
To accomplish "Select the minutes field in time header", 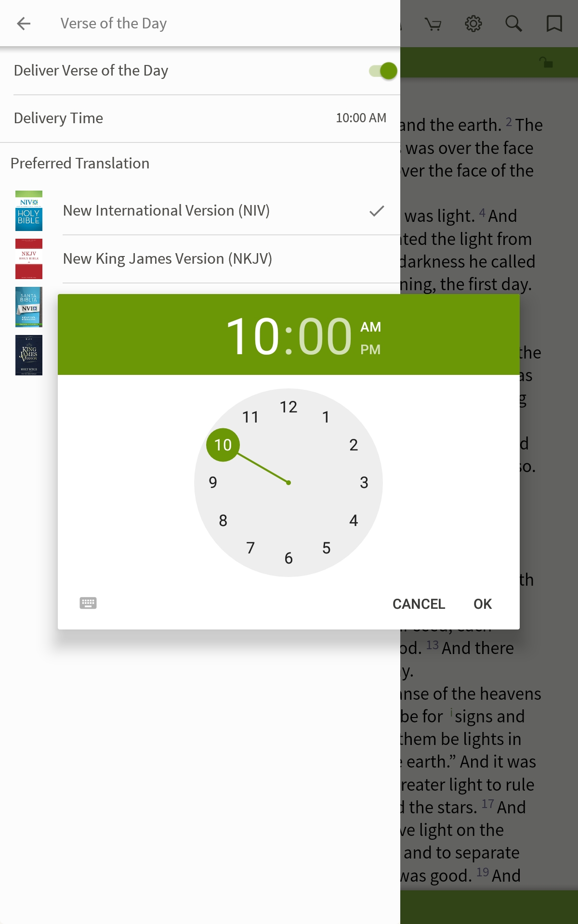I will coord(325,336).
